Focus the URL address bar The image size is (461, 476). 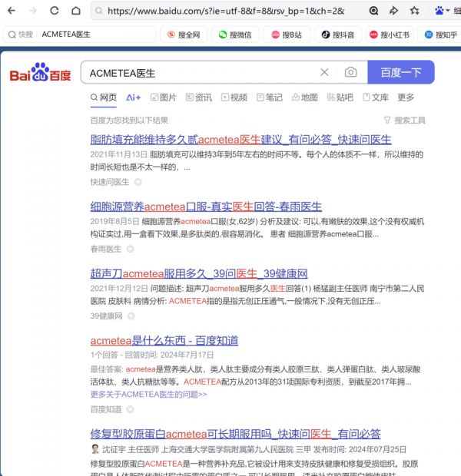pos(225,11)
